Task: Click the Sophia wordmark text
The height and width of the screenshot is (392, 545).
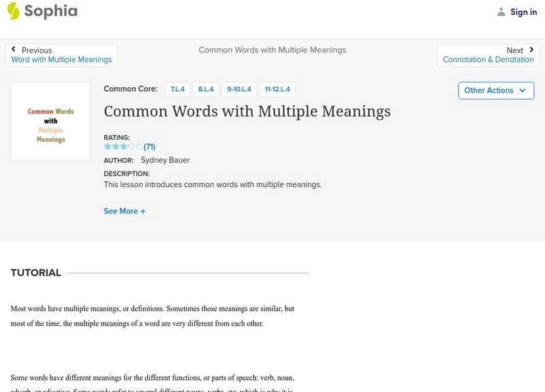Action: click(51, 12)
